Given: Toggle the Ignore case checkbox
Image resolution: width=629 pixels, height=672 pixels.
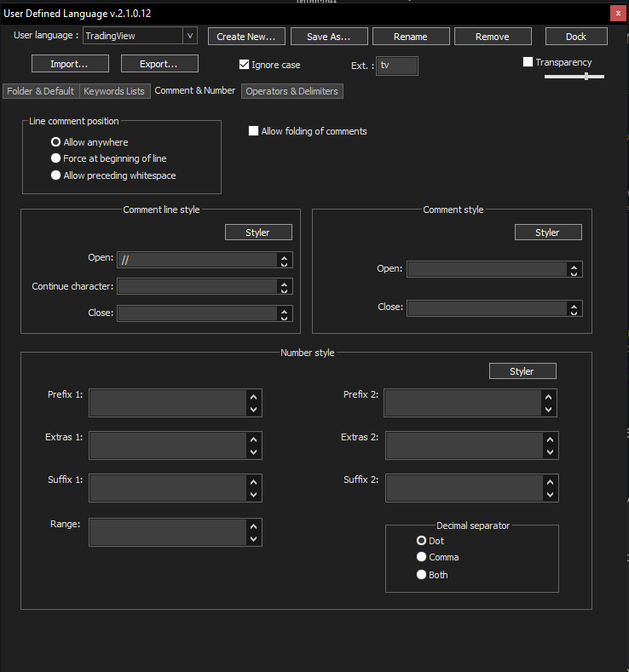Looking at the screenshot, I should click(x=244, y=65).
